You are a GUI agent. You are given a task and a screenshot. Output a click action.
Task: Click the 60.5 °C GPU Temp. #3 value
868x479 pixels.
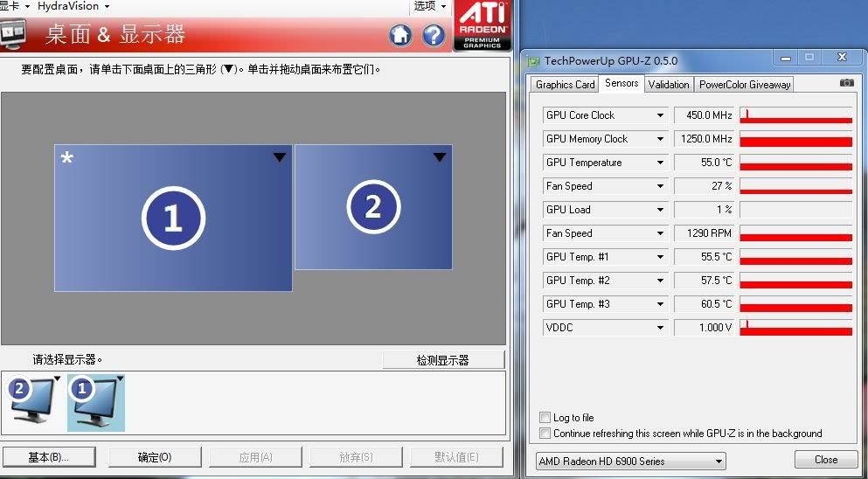pos(705,304)
